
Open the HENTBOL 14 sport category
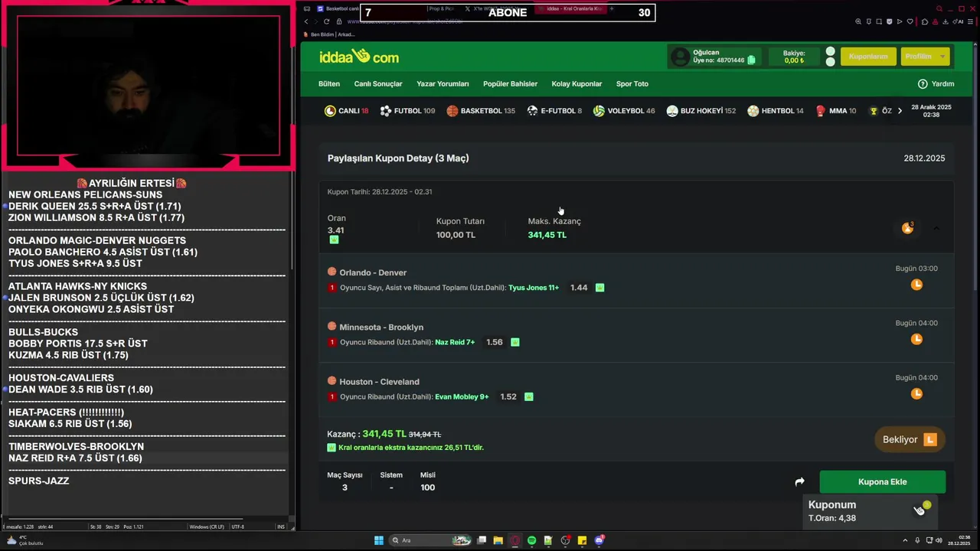point(776,111)
